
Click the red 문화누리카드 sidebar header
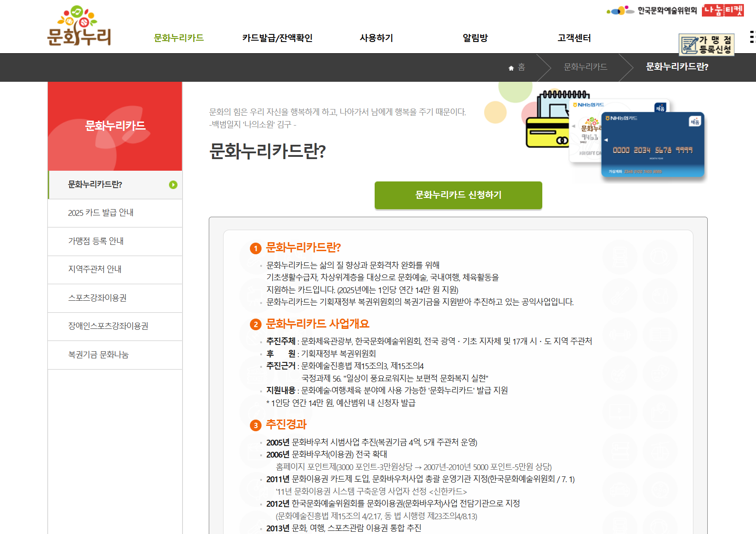(115, 126)
